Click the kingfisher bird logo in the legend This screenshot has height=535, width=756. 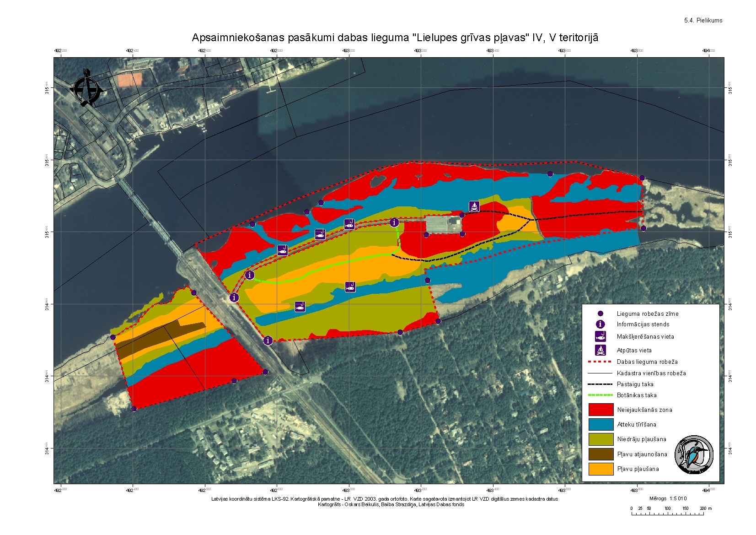coord(694,454)
